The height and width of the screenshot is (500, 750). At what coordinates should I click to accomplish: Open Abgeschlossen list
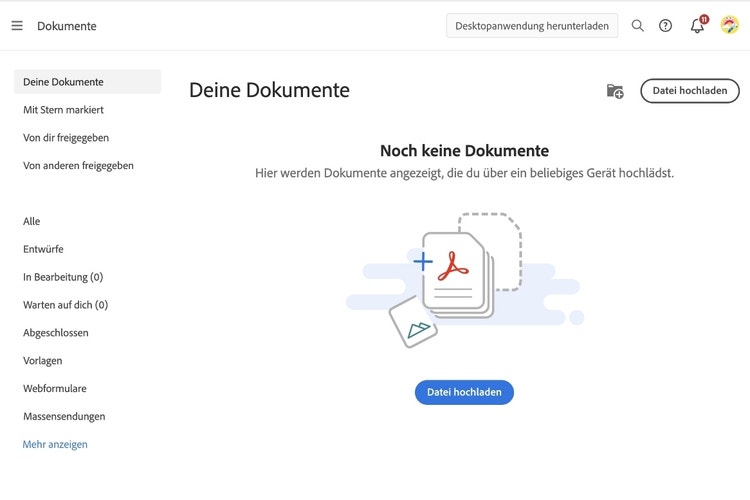coord(55,333)
